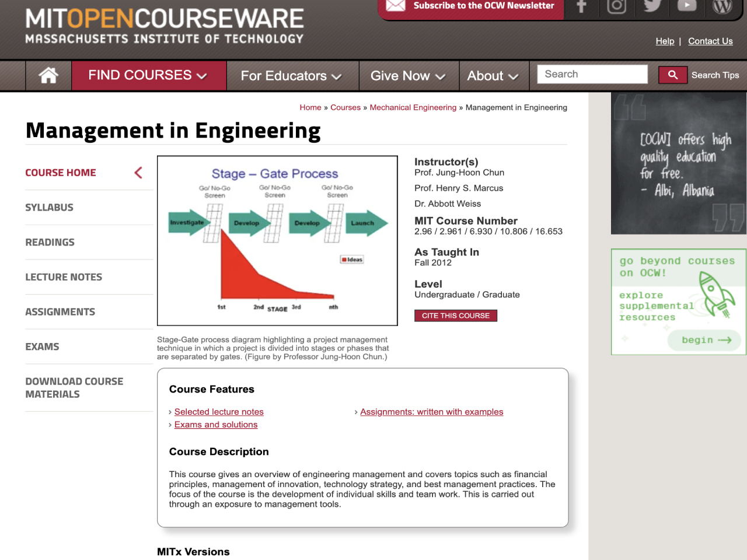Expand the For Educators dropdown
This screenshot has height=560, width=747.
point(291,76)
